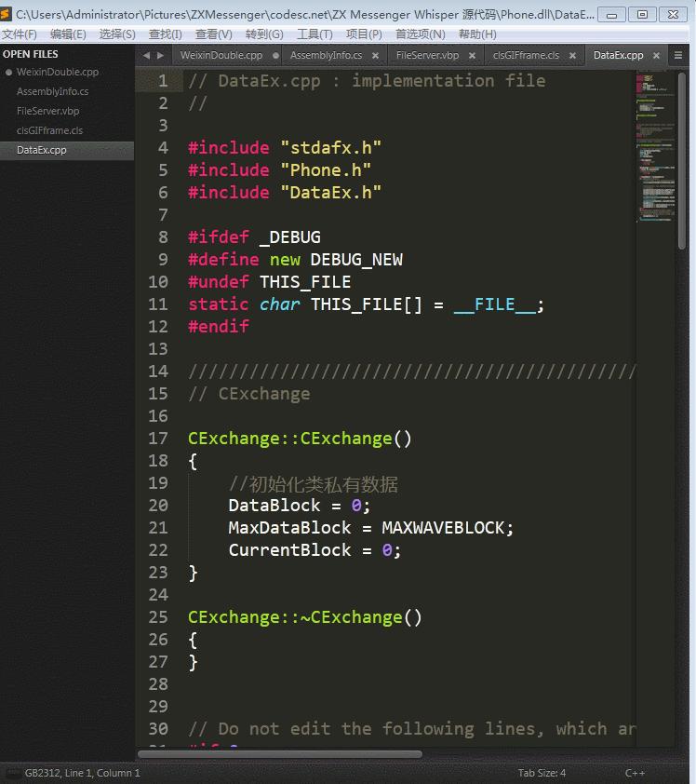Click the // Do not edit comment line

coord(411,729)
